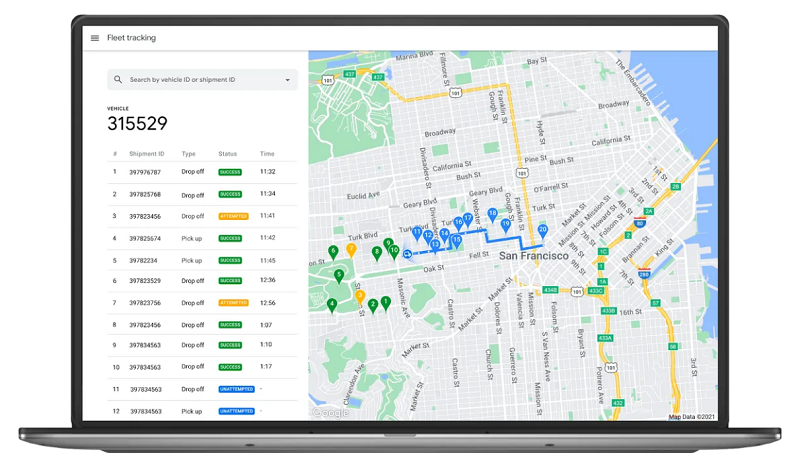The width and height of the screenshot is (800, 465).
Task: Click the Shipment ID column header
Action: pos(146,154)
